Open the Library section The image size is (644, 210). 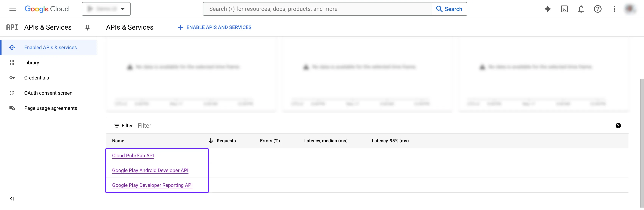tap(32, 63)
